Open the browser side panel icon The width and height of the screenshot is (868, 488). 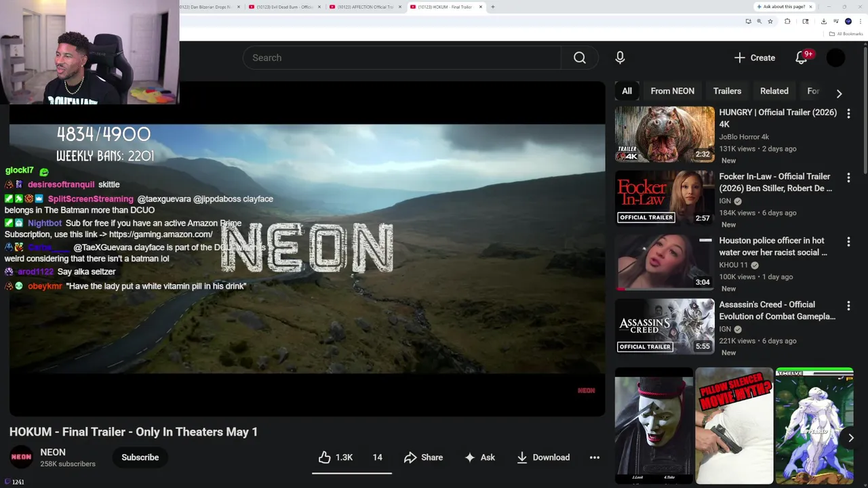[x=805, y=21]
